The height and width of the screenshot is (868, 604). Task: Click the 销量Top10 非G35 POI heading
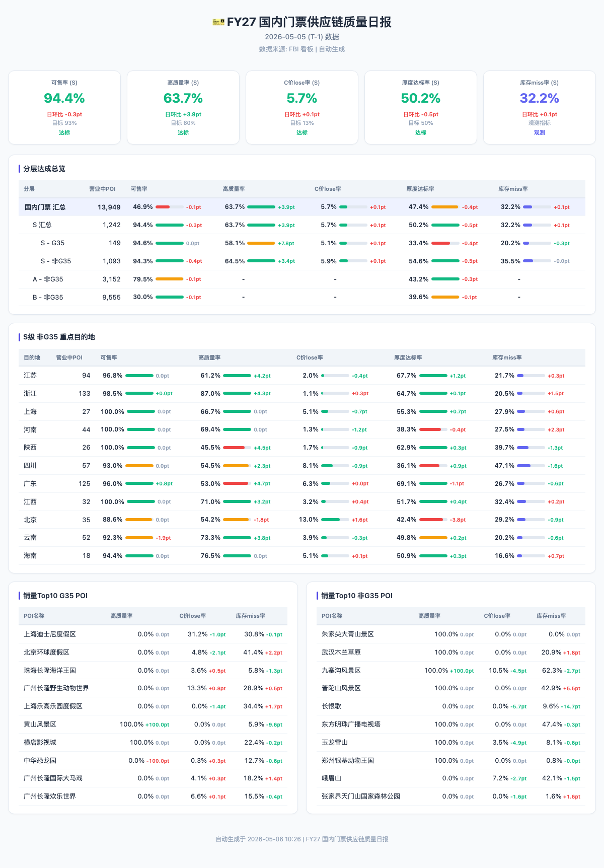click(x=357, y=596)
